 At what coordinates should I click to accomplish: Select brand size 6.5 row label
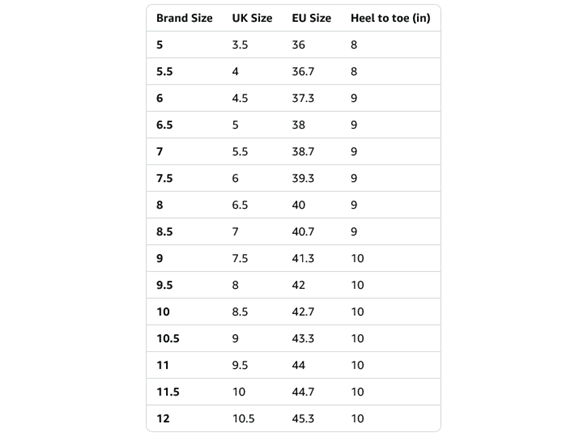(165, 125)
